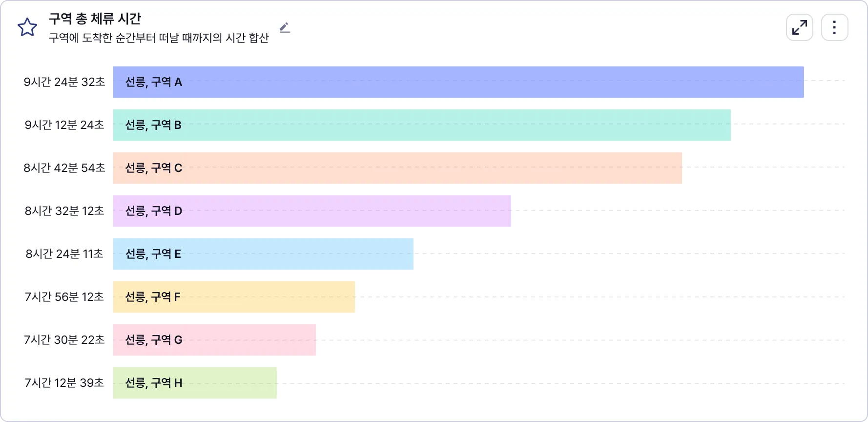Open the three-dot more options menu
Viewport: 868px width, 422px height.
pyautogui.click(x=834, y=27)
